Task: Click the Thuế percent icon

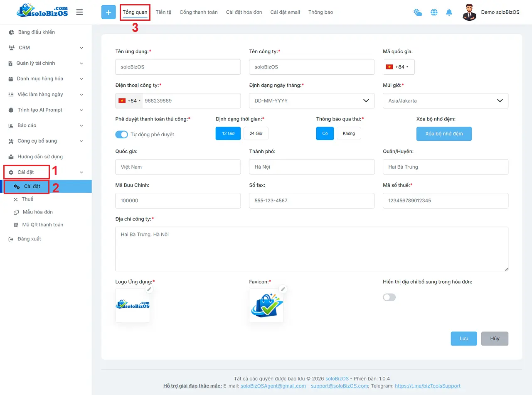Action: coord(16,199)
